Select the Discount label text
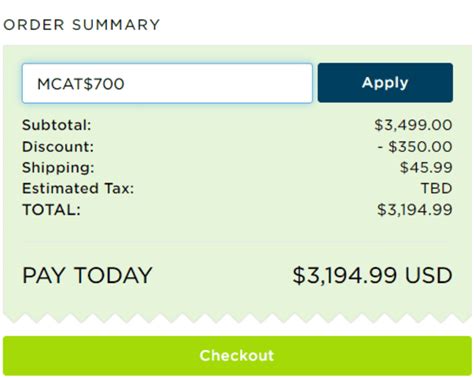The height and width of the screenshot is (378, 474). 58,147
